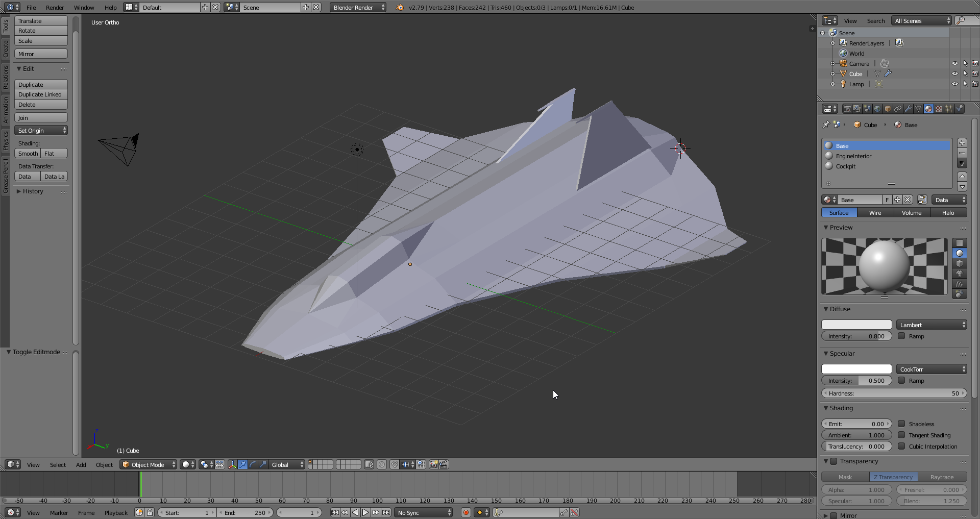Open the Set Origin dropdown
980x519 pixels.
pos(41,131)
